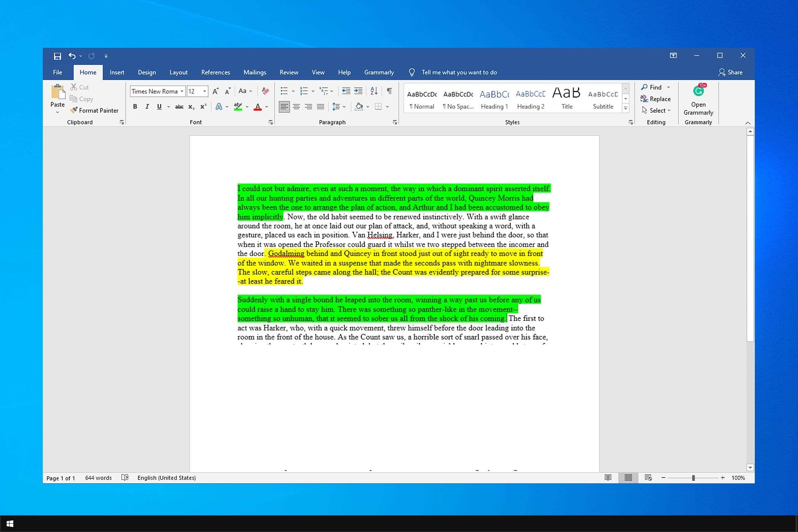Open the Insert ribbon tab
Viewport: 798px width, 532px height.
(x=117, y=72)
